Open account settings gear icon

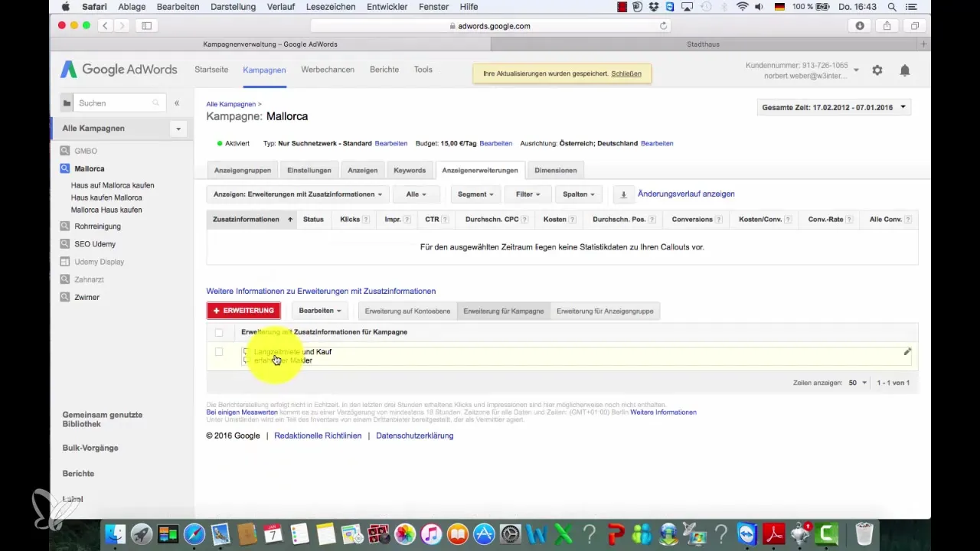click(x=877, y=70)
